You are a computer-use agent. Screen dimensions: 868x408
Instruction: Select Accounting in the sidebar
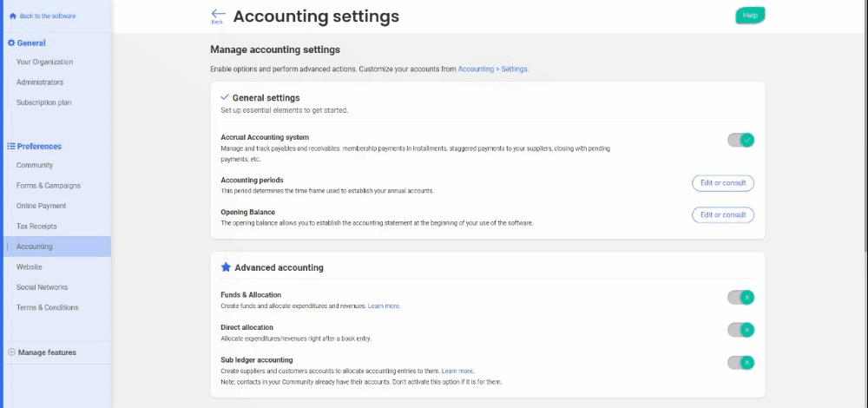(56, 247)
